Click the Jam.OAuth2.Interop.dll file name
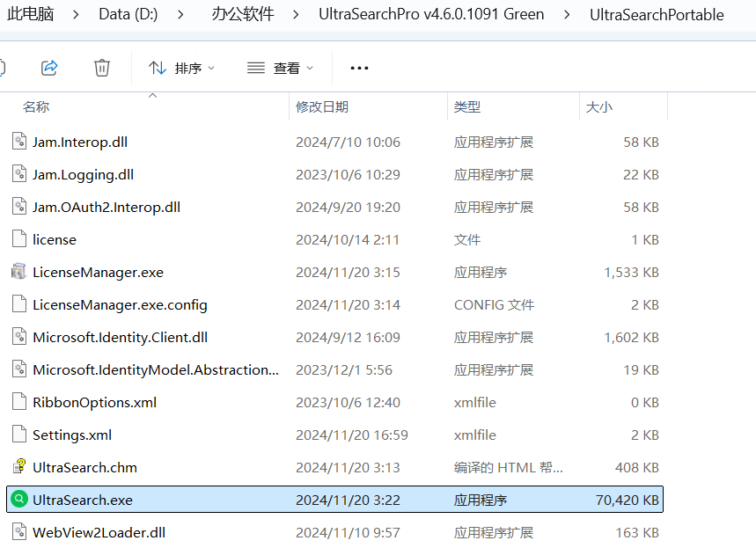Viewport: 756px width, 548px height. coord(106,208)
